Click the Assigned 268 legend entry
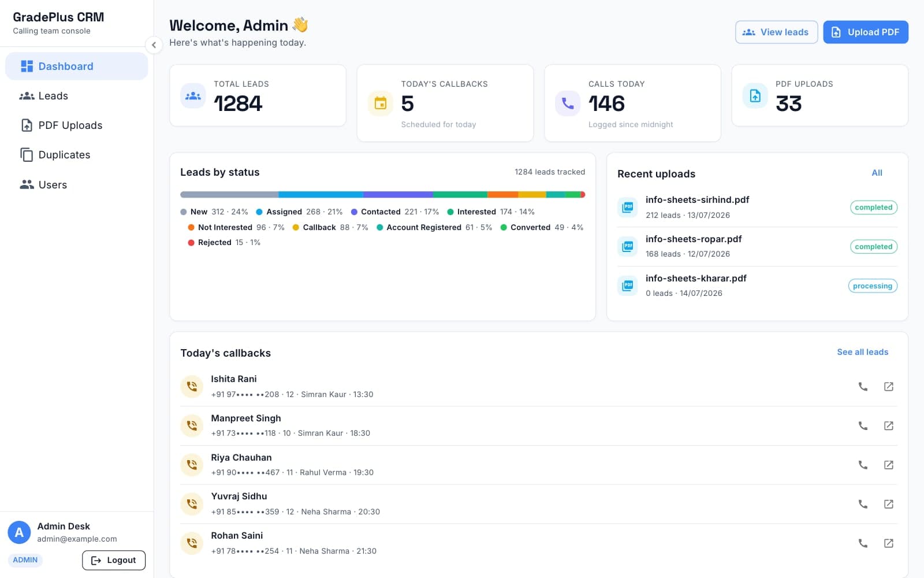The width and height of the screenshot is (924, 578). click(299, 212)
